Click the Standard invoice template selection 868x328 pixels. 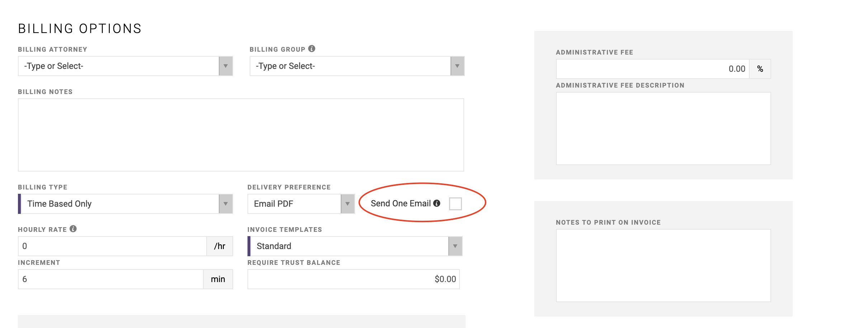pos(348,246)
